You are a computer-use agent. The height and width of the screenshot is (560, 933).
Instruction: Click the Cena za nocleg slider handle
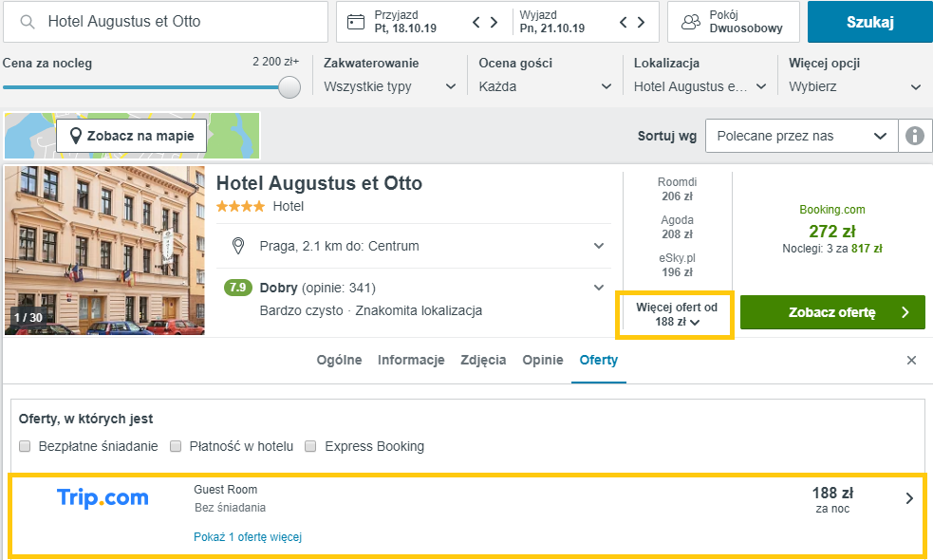(x=290, y=86)
